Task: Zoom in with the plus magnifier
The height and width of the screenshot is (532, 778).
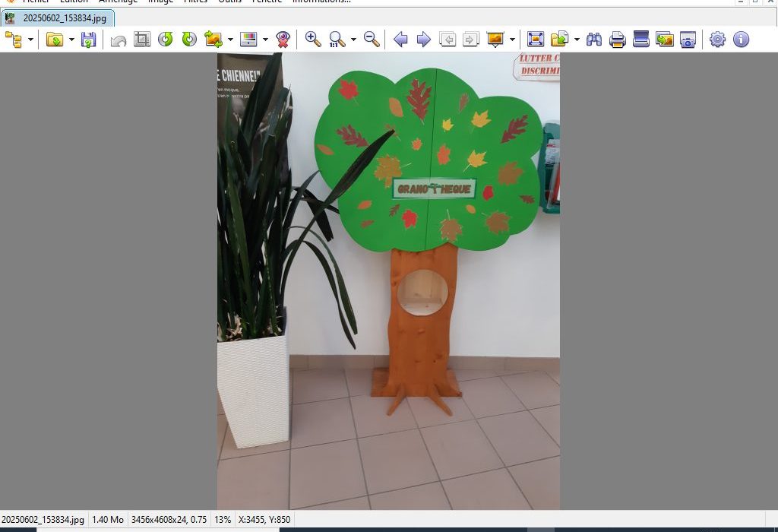Action: [x=312, y=40]
